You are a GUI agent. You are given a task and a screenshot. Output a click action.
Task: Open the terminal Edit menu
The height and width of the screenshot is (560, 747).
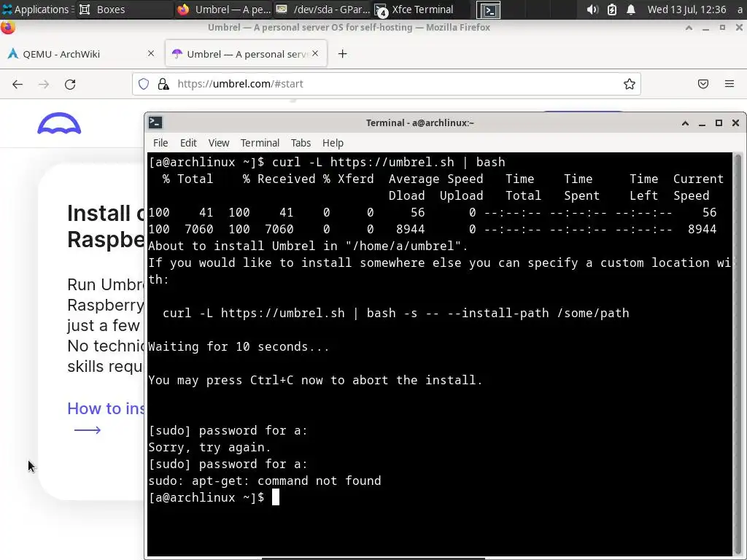pos(188,143)
